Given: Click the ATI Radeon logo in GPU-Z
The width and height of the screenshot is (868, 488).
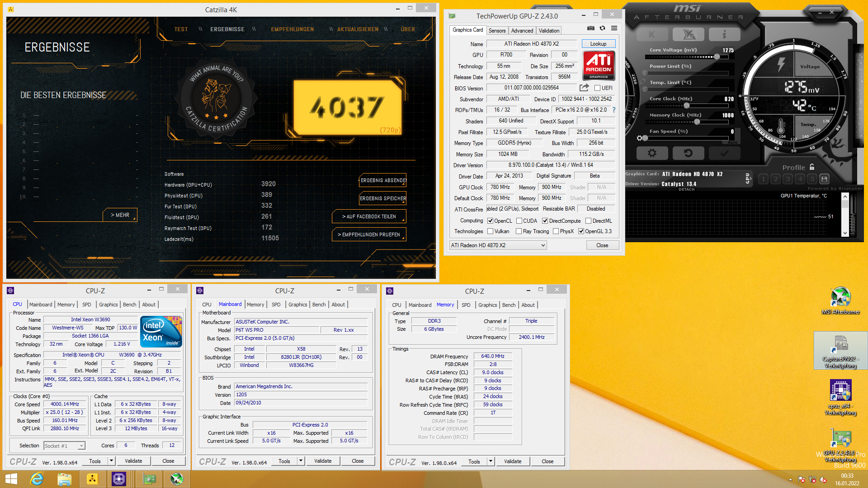Looking at the screenshot, I should 599,66.
